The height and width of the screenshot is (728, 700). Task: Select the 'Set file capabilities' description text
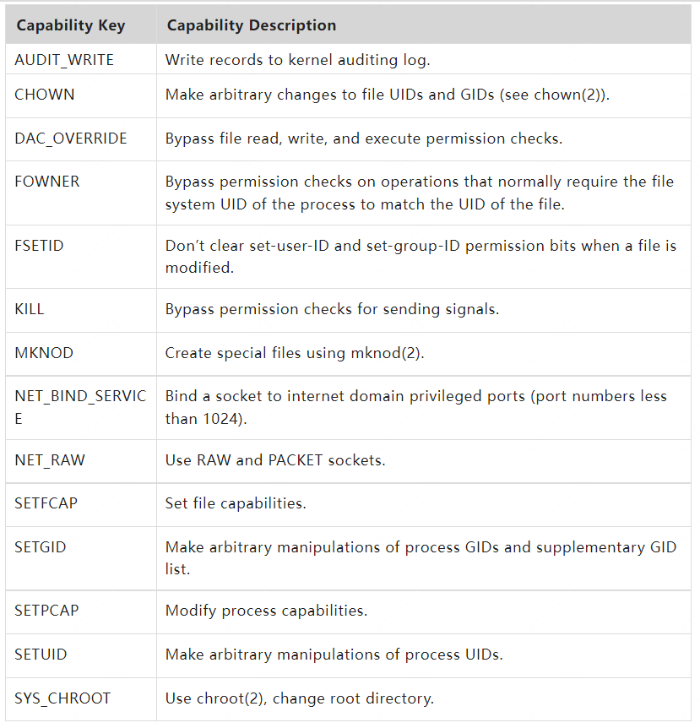tap(236, 503)
